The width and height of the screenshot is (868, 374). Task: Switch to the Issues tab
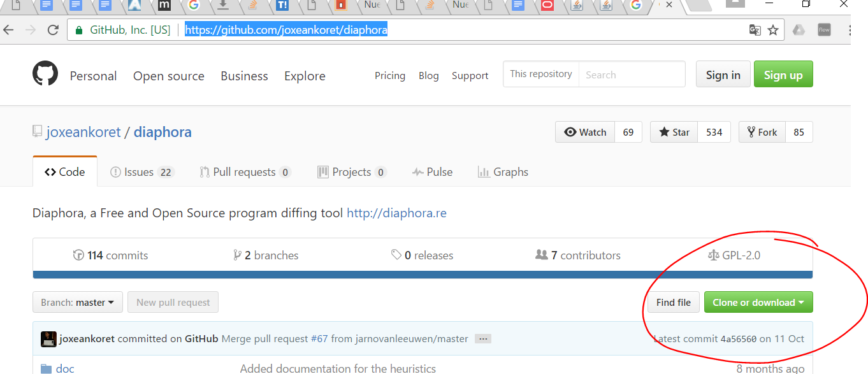click(x=138, y=172)
